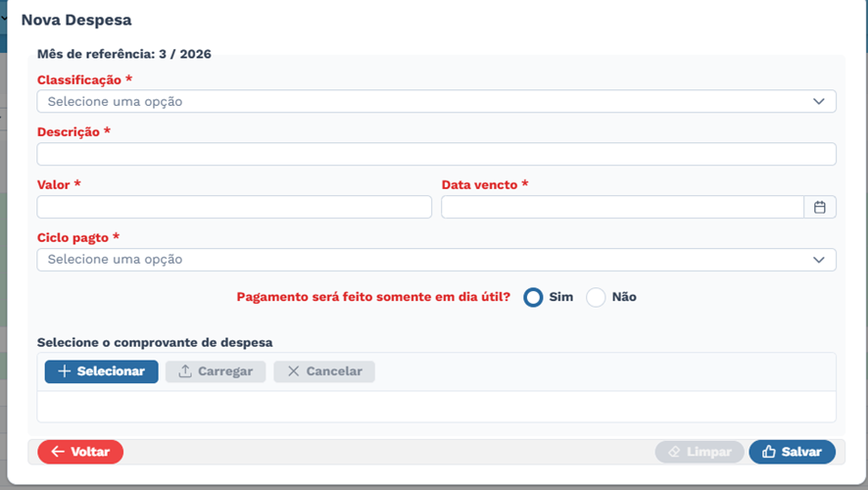Select the Sim radio option

[x=533, y=297]
